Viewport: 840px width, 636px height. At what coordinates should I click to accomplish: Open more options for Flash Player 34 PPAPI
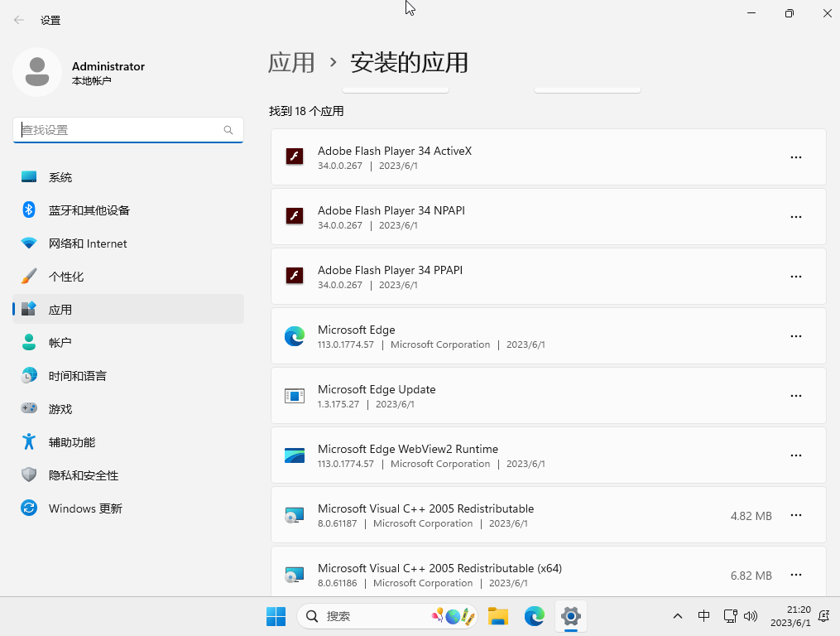coord(796,276)
